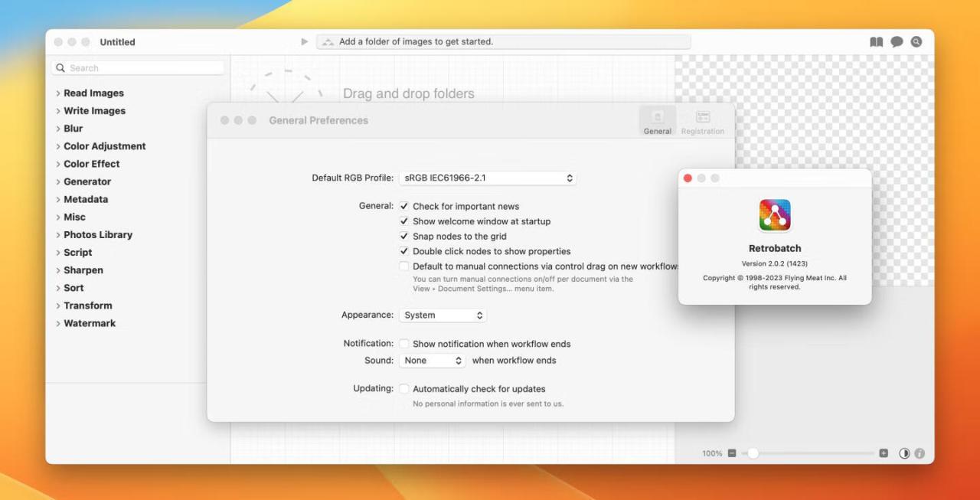Click the 100% zoom level label
This screenshot has width=980, height=500.
pyautogui.click(x=712, y=453)
